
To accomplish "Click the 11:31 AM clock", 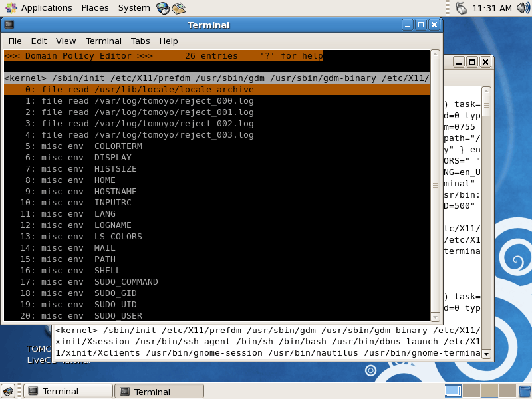I will tap(491, 8).
